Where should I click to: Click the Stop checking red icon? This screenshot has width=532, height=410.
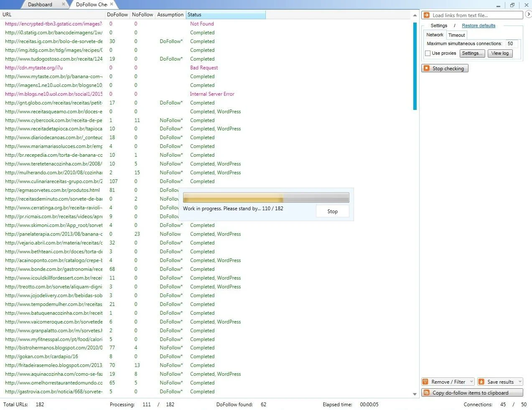tap(426, 68)
